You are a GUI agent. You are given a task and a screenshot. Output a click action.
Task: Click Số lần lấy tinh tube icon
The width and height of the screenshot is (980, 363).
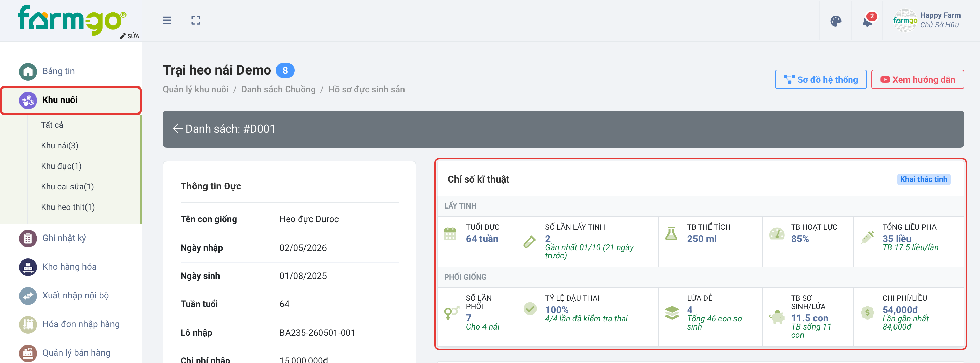529,241
